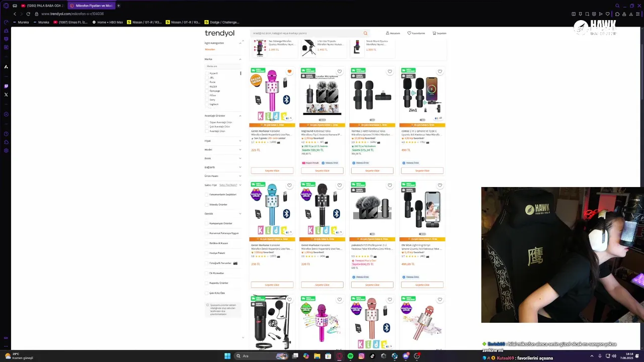This screenshot has width=644, height=362.
Task: Enable Fenomenlerin Seçtikleri filter
Action: pyautogui.click(x=207, y=195)
